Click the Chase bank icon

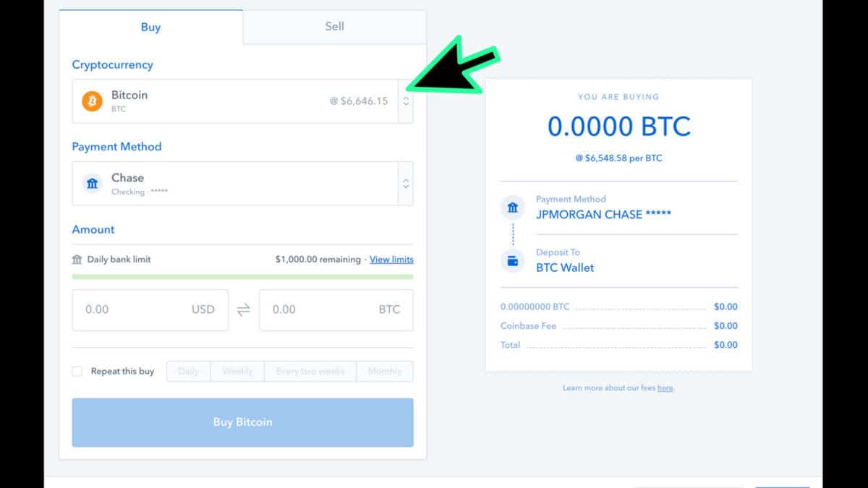pyautogui.click(x=91, y=183)
